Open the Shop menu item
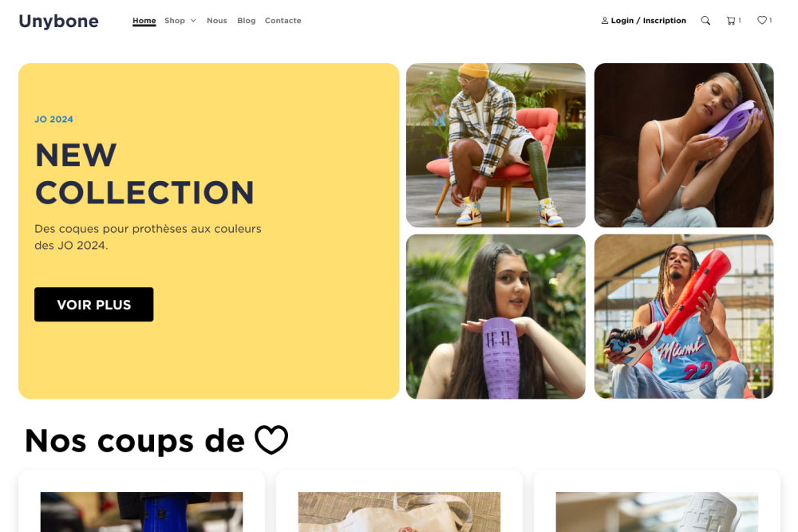This screenshot has height=532, width=798. click(x=175, y=21)
